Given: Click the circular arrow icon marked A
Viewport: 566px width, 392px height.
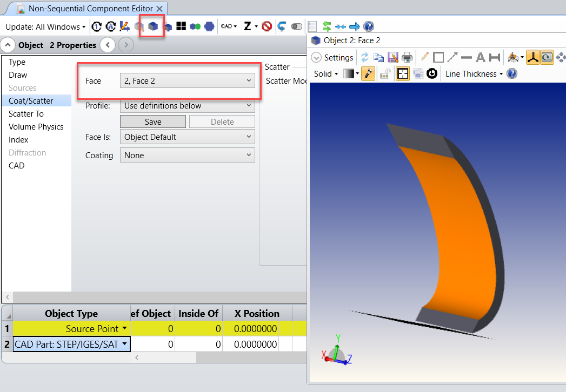Looking at the screenshot, I should point(110,26).
